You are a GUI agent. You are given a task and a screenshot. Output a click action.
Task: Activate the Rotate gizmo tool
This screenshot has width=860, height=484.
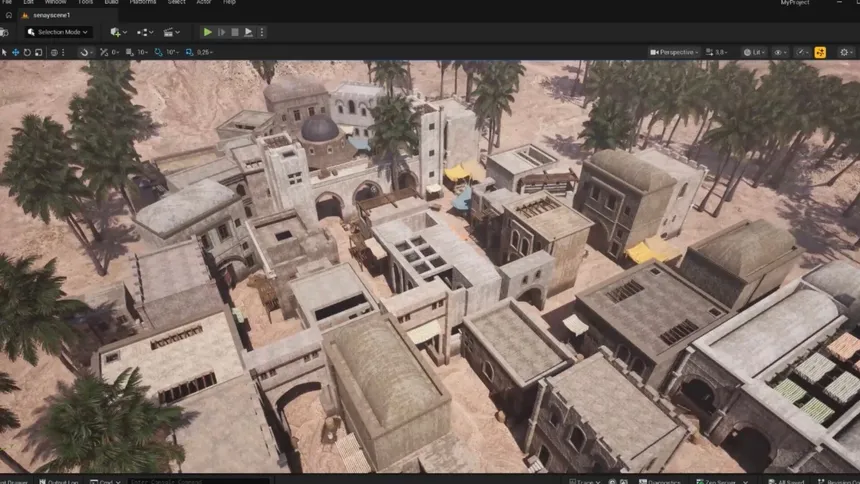[27, 52]
